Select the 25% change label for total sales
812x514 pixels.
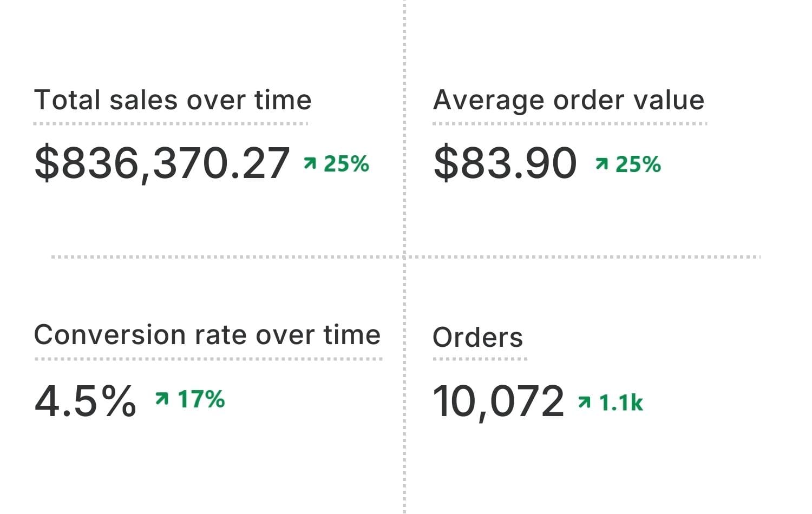pyautogui.click(x=346, y=163)
